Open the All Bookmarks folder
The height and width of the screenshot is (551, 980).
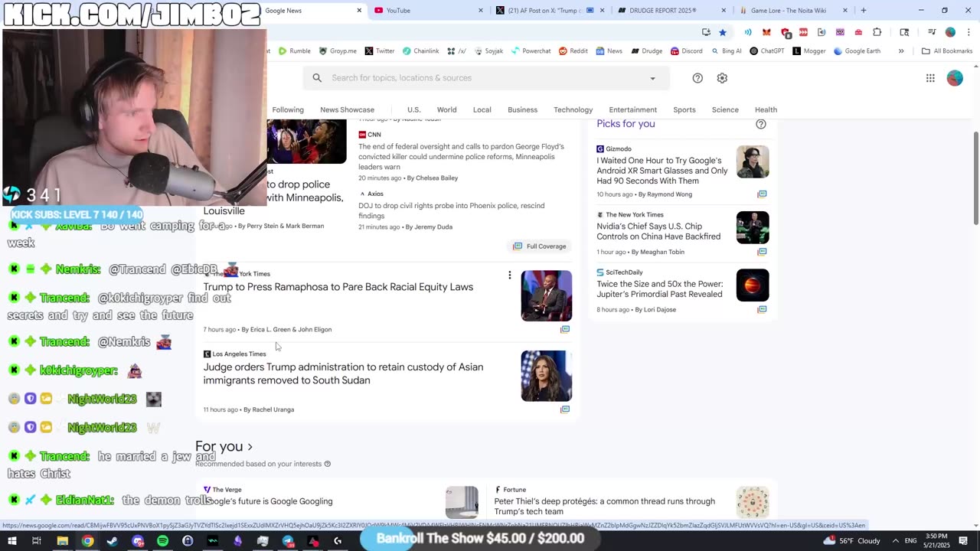pyautogui.click(x=947, y=51)
